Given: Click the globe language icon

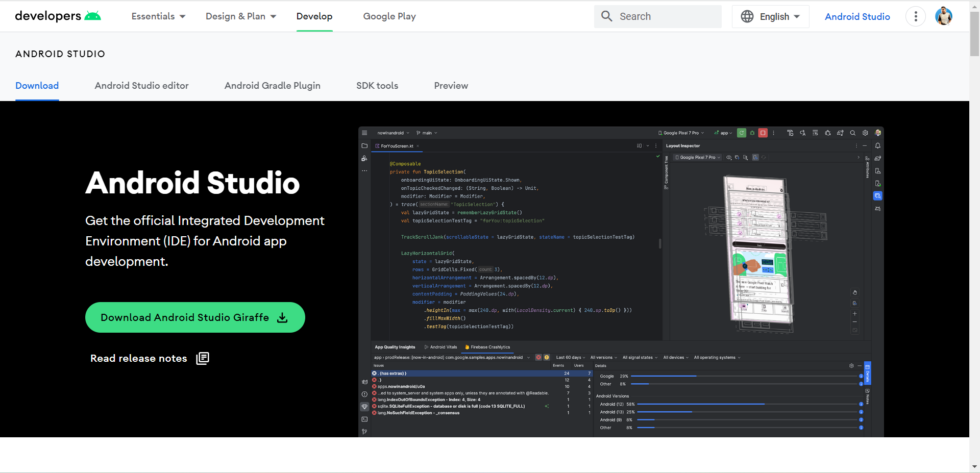Looking at the screenshot, I should pos(747,16).
